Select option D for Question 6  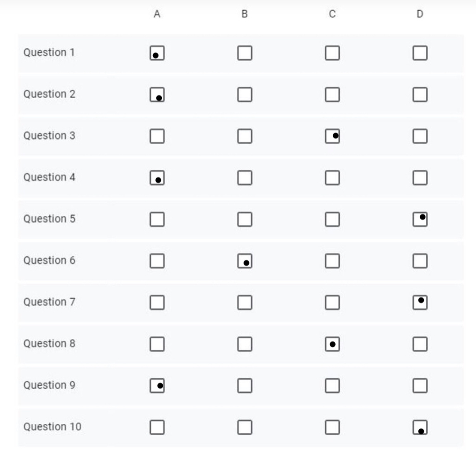coord(420,261)
